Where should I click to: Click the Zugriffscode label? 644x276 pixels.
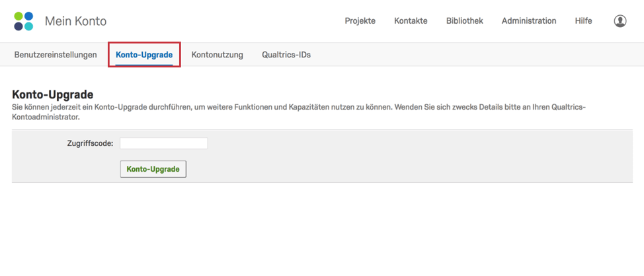click(x=90, y=143)
